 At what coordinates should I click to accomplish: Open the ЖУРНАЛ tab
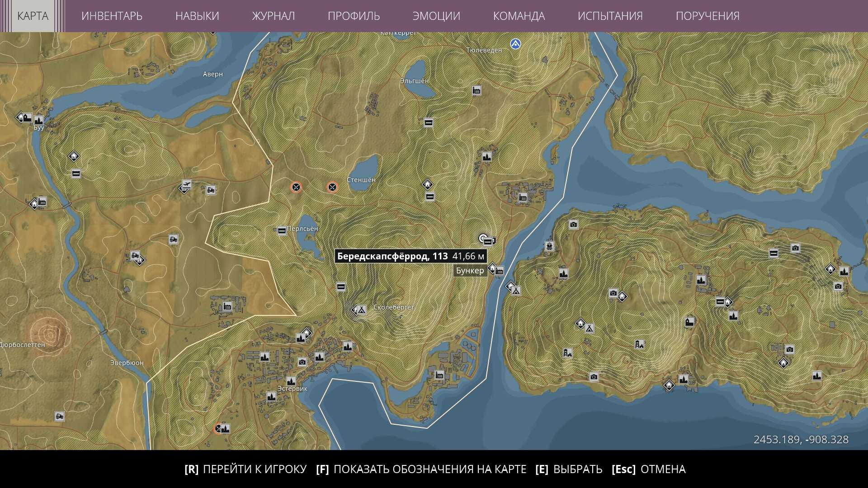(x=273, y=16)
